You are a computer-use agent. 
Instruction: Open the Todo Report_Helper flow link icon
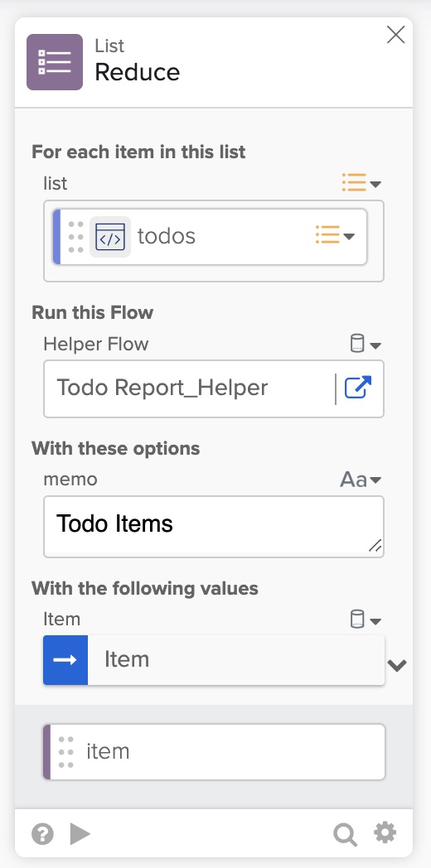tap(358, 388)
